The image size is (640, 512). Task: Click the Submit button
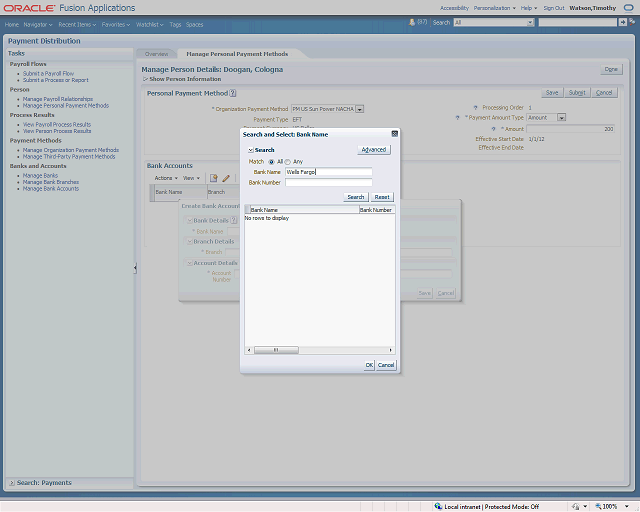click(x=577, y=93)
